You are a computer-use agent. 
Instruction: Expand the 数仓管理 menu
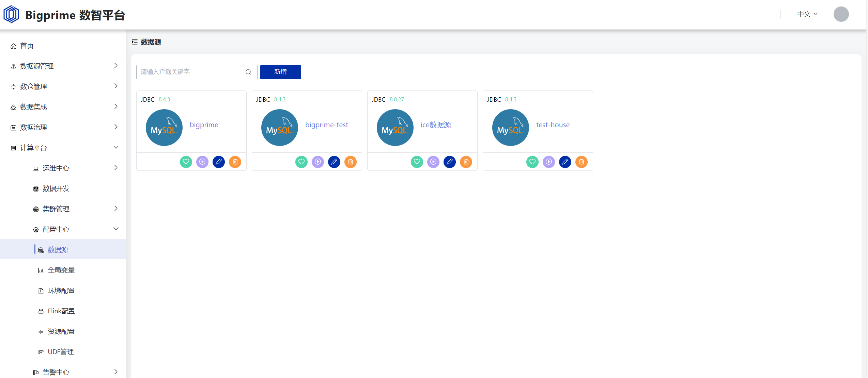click(x=63, y=86)
